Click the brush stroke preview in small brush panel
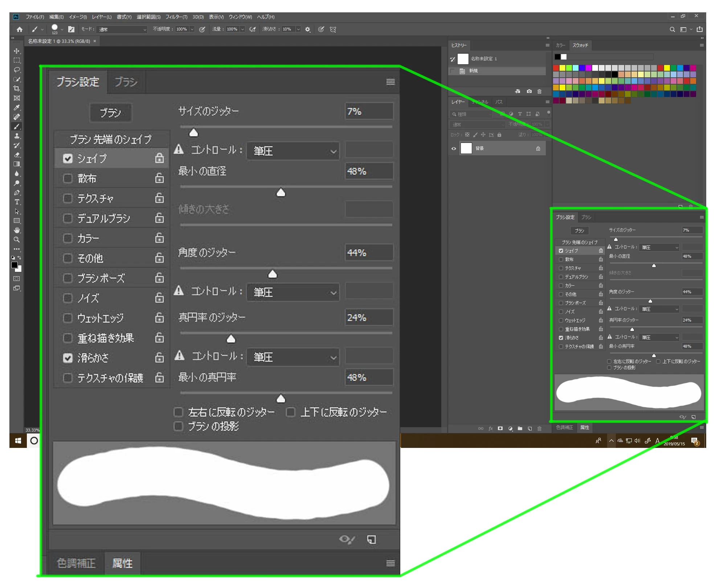 629,392
